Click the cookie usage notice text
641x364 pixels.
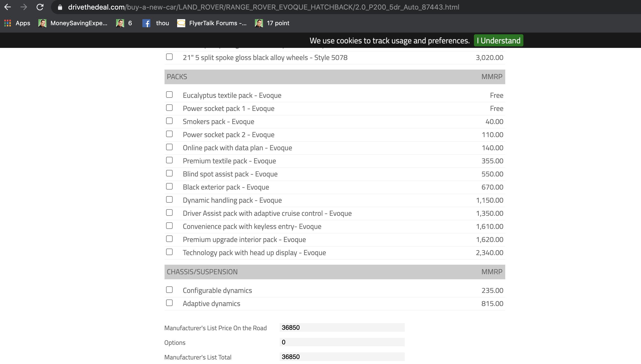389,41
